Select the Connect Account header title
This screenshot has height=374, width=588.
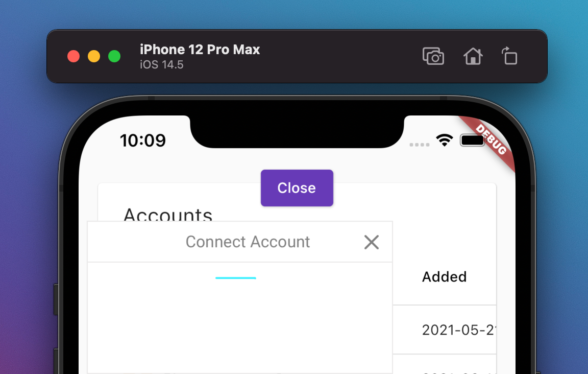point(248,241)
